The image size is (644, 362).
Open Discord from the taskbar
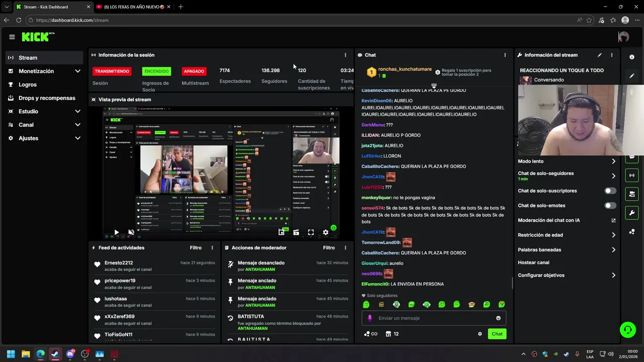70,354
